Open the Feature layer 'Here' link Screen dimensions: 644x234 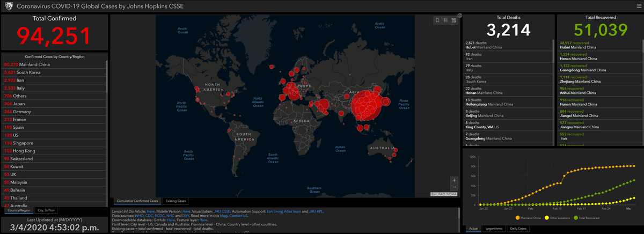(203, 220)
